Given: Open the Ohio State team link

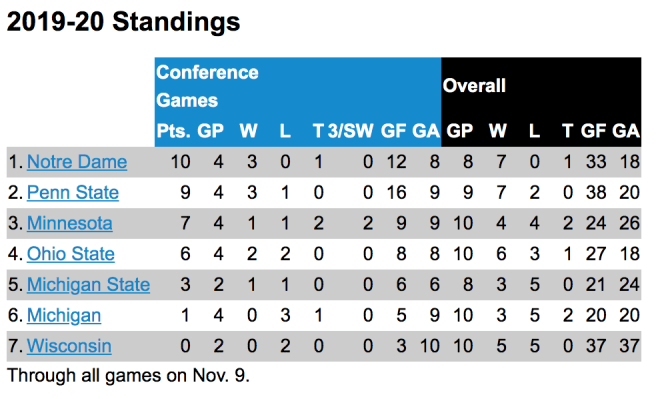Looking at the screenshot, I should point(71,254).
